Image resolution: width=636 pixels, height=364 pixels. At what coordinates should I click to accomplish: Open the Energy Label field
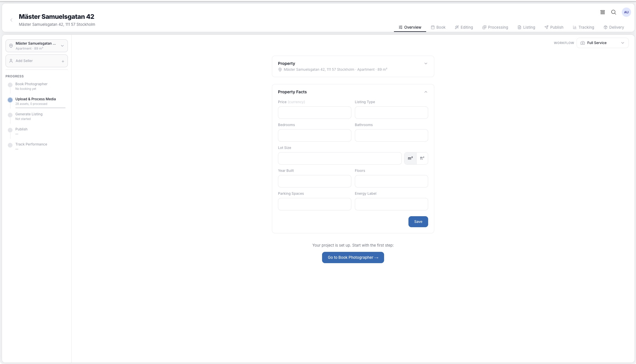coord(391,204)
